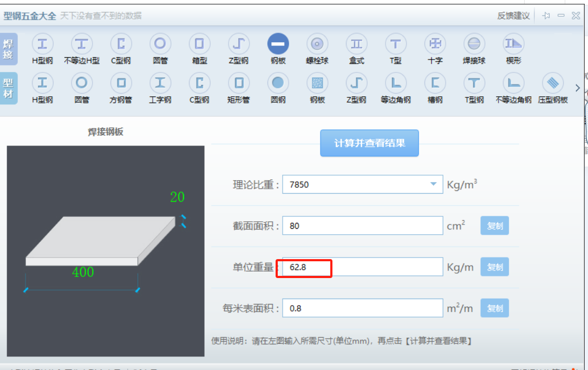Copy the 单位重量 value
This screenshot has width=588, height=370.
click(x=495, y=267)
